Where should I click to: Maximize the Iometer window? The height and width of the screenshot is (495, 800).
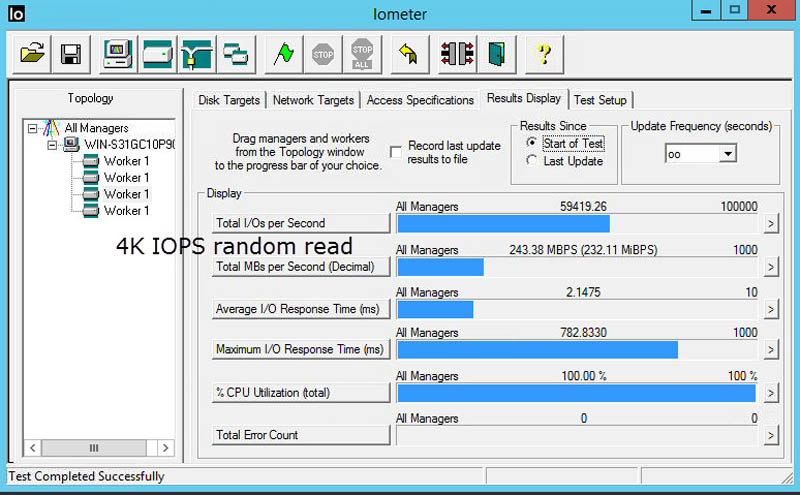point(734,10)
